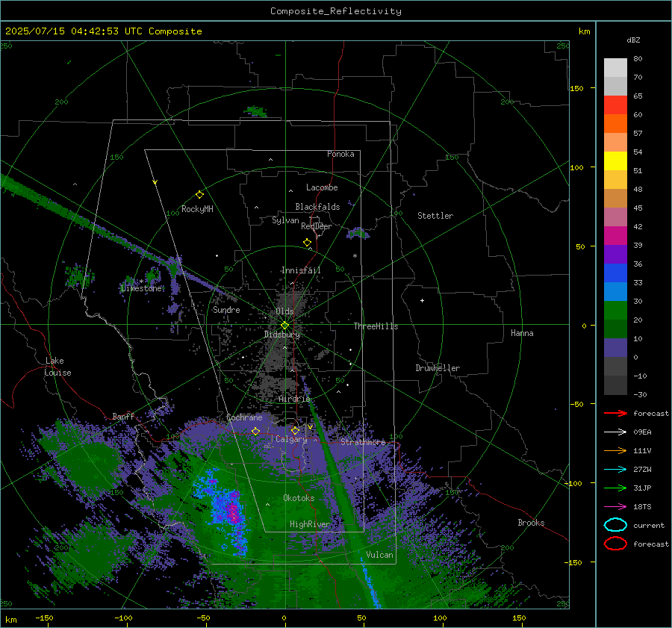Click the strongest magenta storm core west of Okotoks
Image resolution: width=672 pixels, height=628 pixels.
233,511
